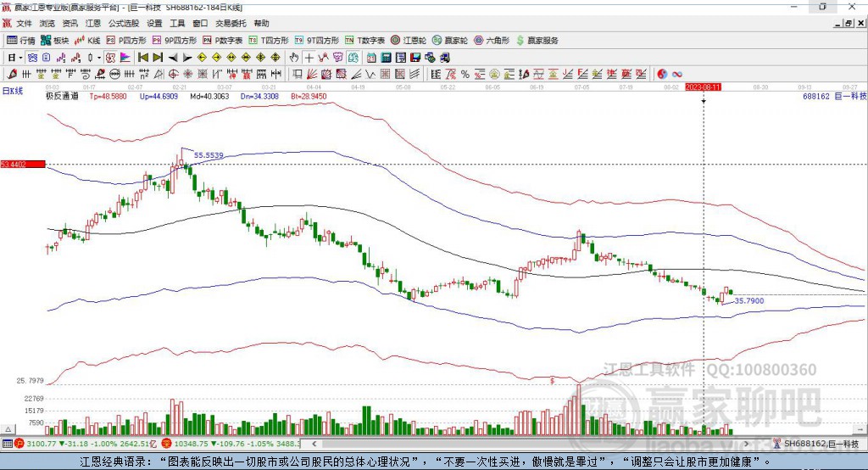Open 赢家服务 with dollar icon
This screenshot has height=470, width=868.
pyautogui.click(x=537, y=41)
